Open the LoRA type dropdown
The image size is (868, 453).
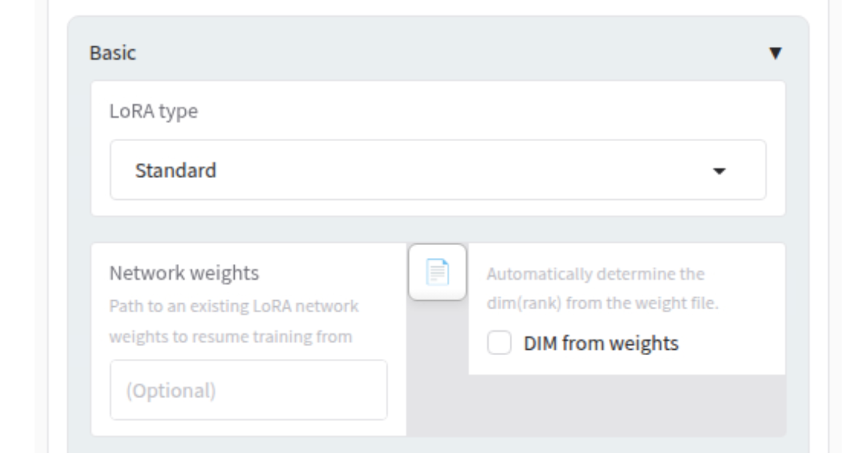point(438,170)
